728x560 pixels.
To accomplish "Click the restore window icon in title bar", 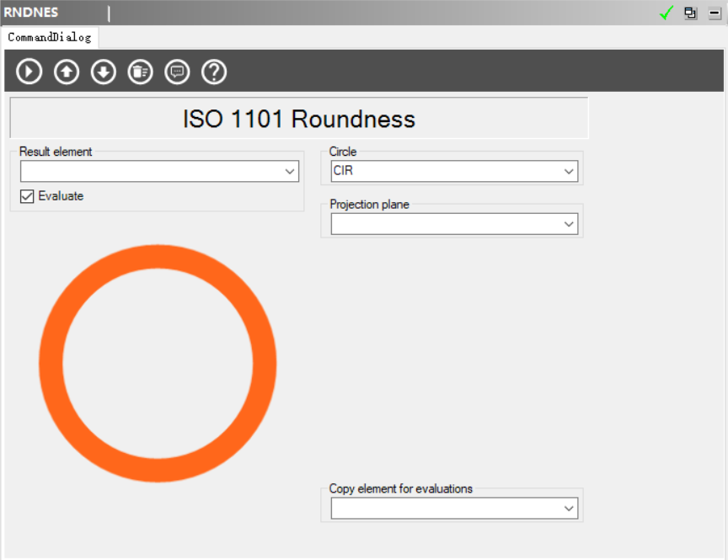I will (691, 13).
